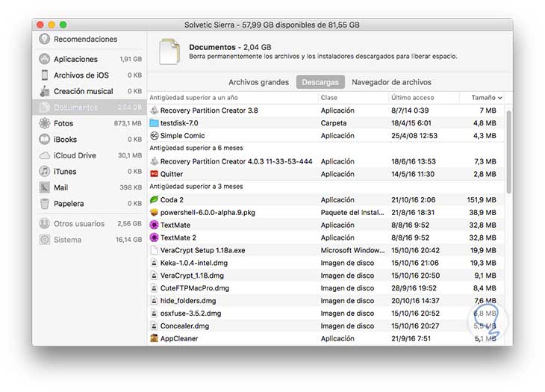
Task: Click the large Documentos header icon
Action: pyautogui.click(x=169, y=52)
